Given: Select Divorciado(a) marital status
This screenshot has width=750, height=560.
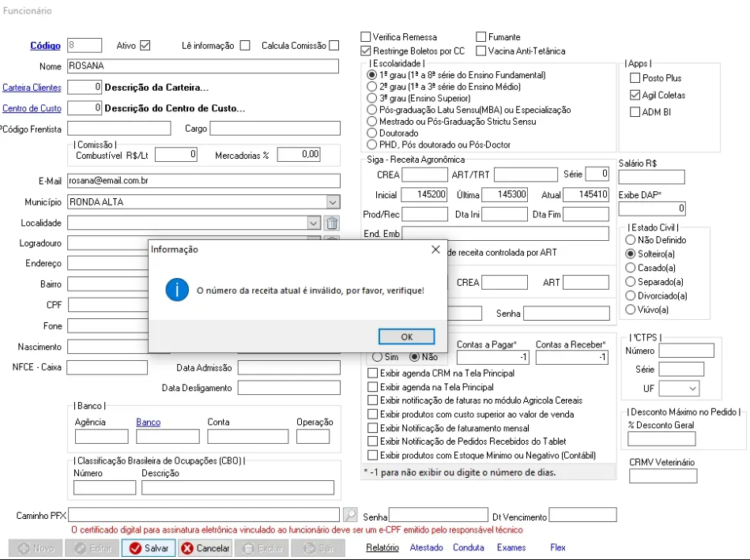Looking at the screenshot, I should click(631, 295).
